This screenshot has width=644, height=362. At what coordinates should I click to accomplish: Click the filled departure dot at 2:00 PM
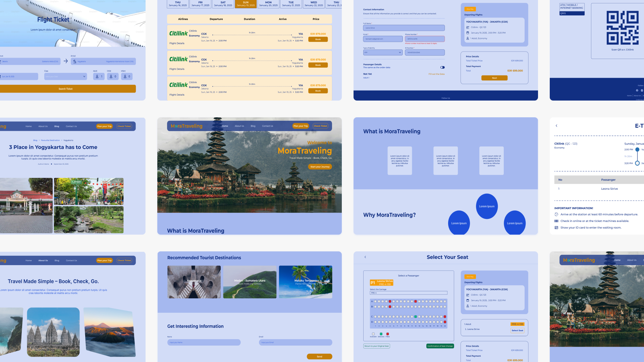point(637,149)
